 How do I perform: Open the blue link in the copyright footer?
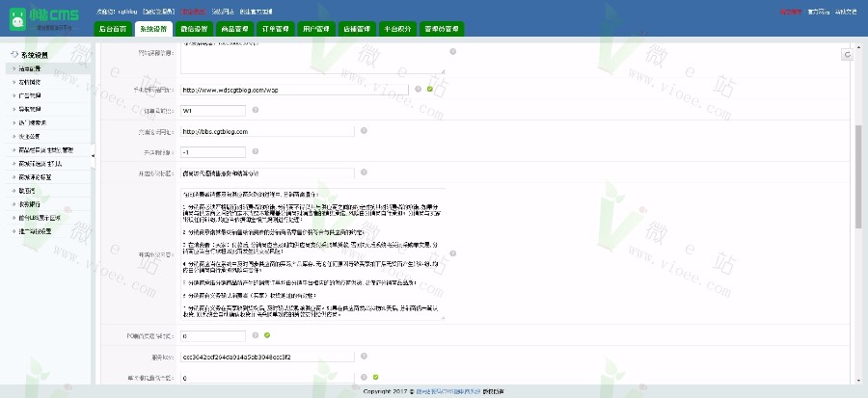pyautogui.click(x=448, y=391)
